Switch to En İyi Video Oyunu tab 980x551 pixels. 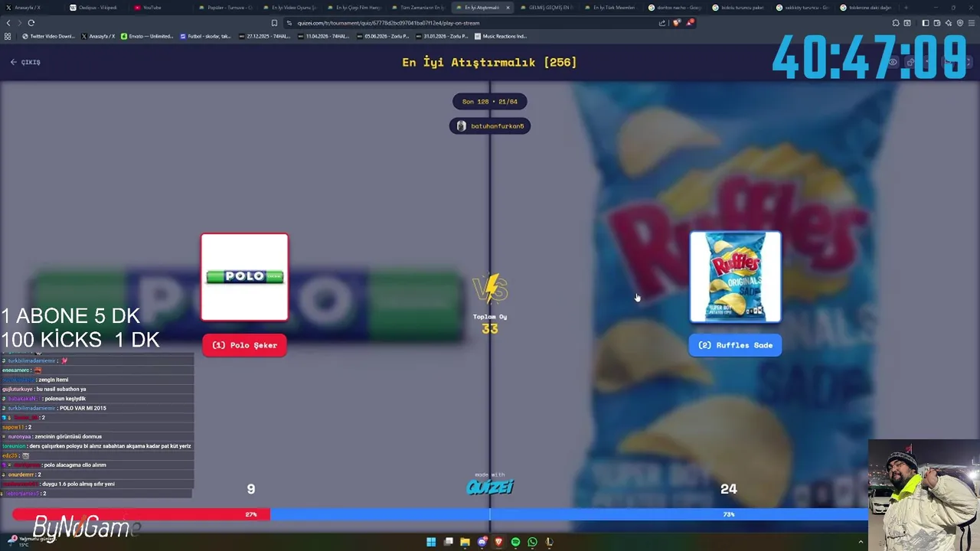tap(289, 8)
